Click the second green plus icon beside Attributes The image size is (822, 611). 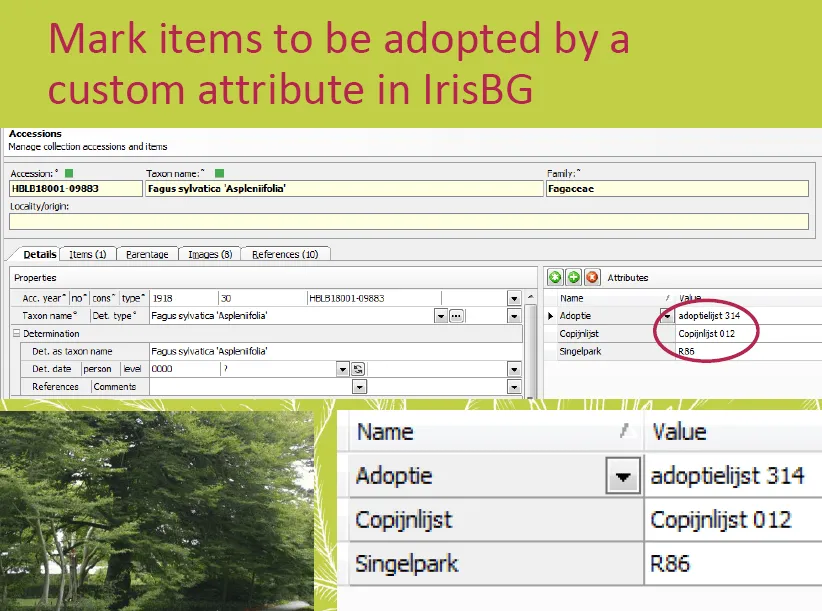tap(574, 277)
